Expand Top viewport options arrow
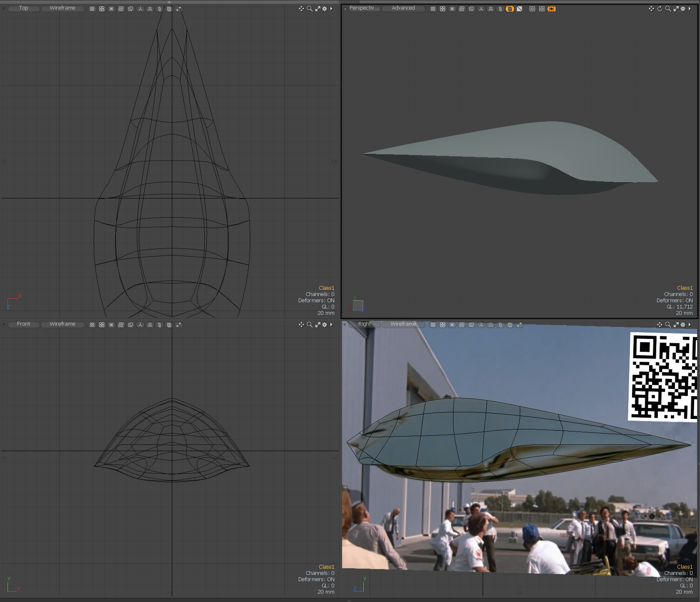Image resolution: width=700 pixels, height=602 pixels. tap(331, 9)
